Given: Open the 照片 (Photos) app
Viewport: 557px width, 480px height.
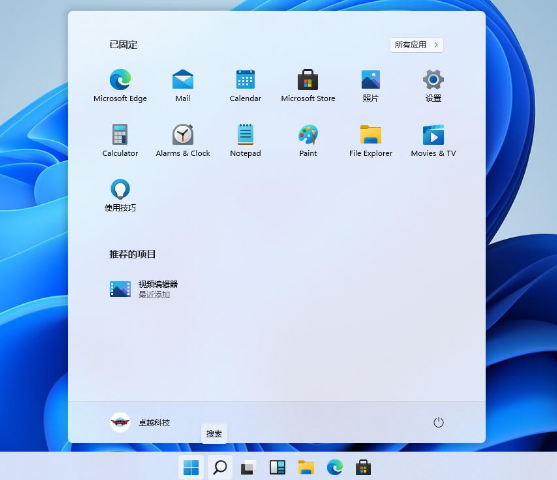Looking at the screenshot, I should point(371,86).
